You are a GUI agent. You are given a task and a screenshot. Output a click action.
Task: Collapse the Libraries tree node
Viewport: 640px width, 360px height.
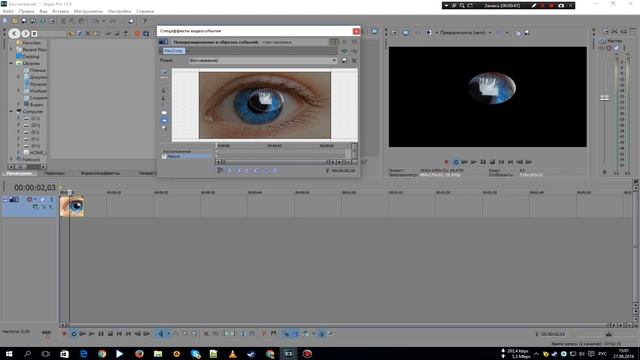tap(11, 63)
